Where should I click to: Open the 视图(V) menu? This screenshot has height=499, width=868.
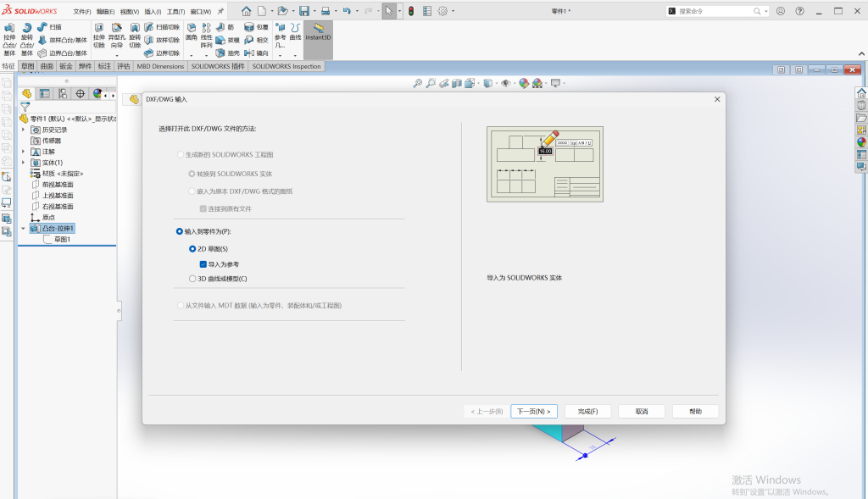coord(129,12)
